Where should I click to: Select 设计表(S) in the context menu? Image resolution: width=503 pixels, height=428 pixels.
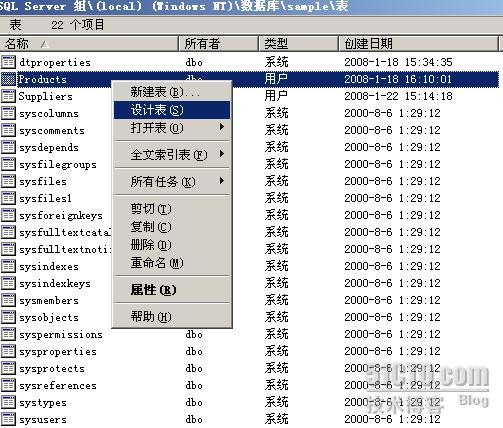click(x=172, y=110)
